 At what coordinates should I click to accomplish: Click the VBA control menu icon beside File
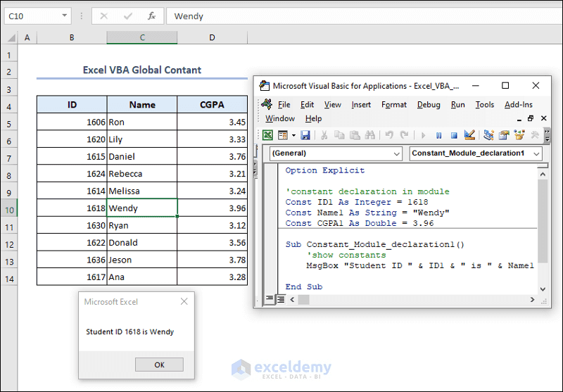[267, 104]
